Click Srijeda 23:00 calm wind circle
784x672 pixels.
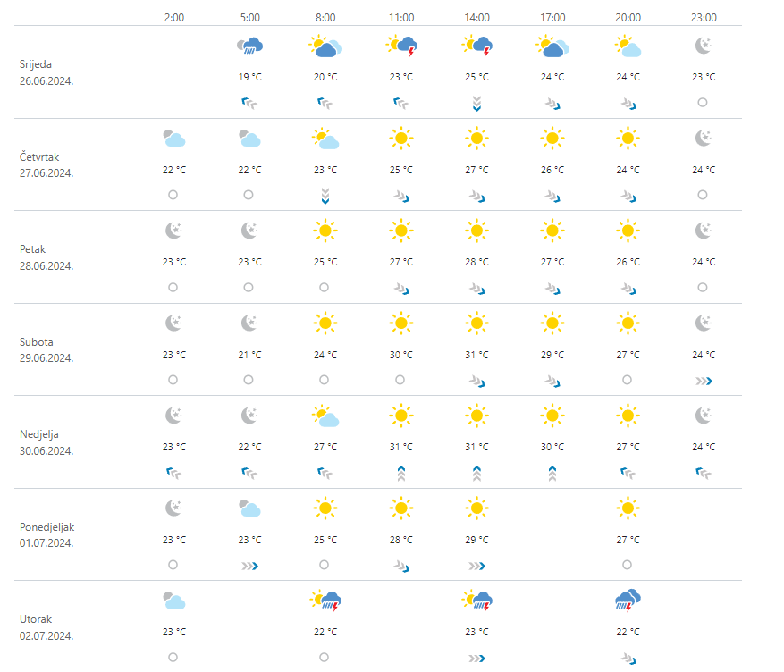click(x=703, y=103)
